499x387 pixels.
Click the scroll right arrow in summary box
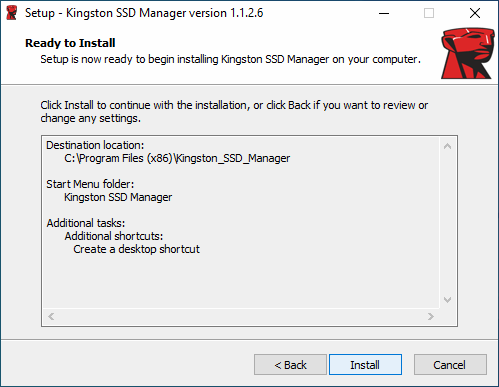[x=431, y=316]
